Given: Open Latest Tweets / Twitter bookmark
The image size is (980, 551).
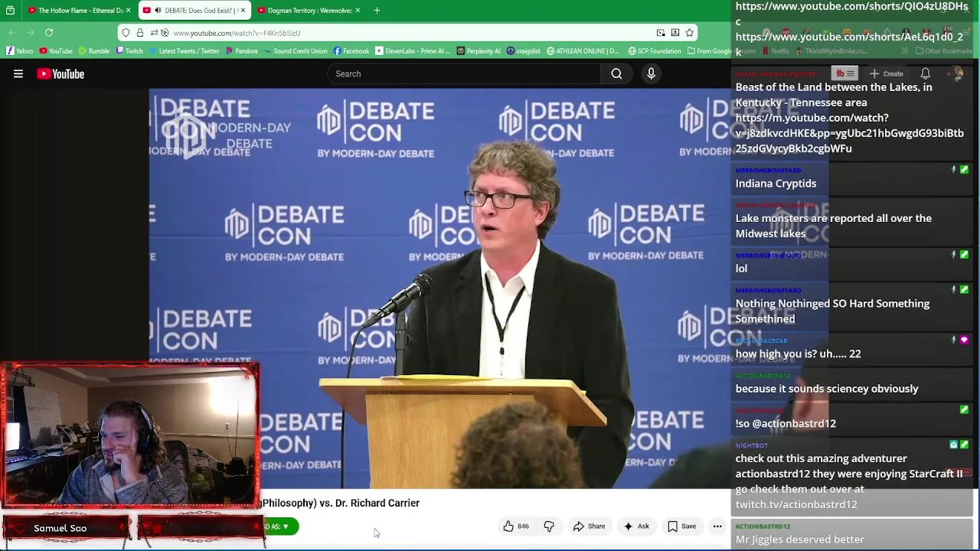Looking at the screenshot, I should [184, 51].
